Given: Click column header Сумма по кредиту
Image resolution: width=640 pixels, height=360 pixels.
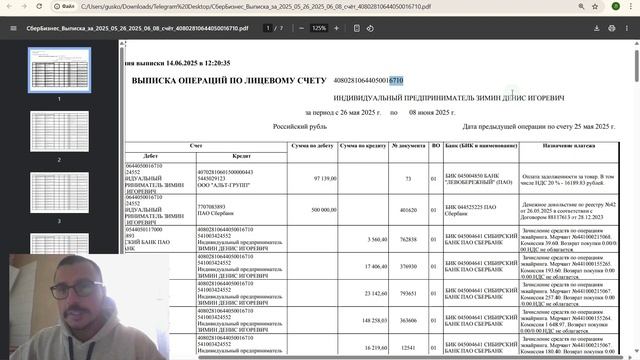Looking at the screenshot, I should pyautogui.click(x=363, y=146).
